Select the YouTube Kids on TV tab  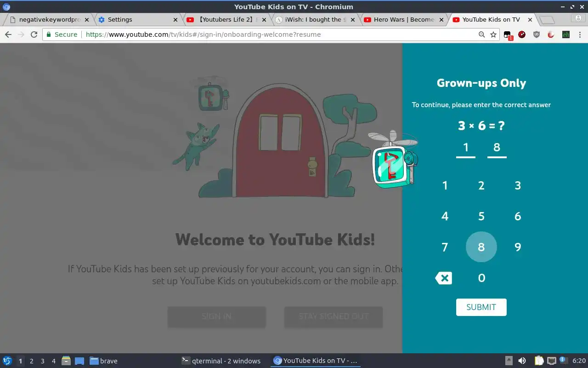coord(492,19)
